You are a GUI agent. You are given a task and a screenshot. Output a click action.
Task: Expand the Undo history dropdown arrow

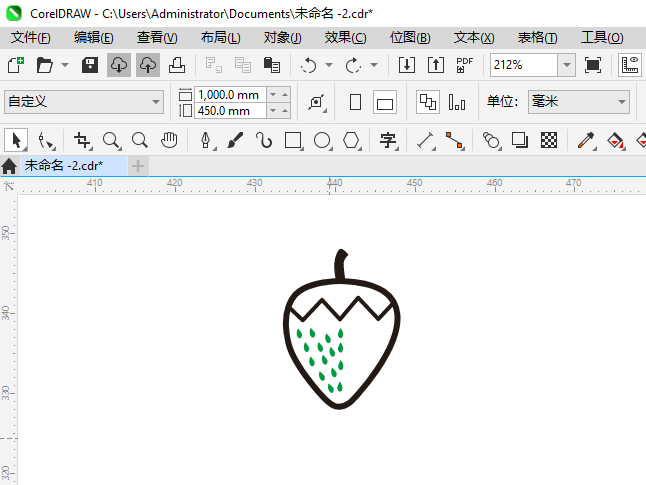click(329, 65)
